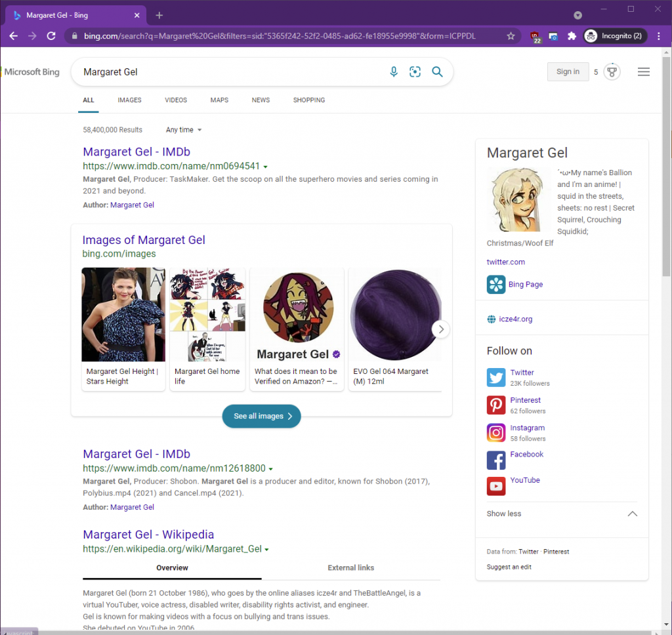
Task: Click the YouTube logo icon
Action: (496, 486)
